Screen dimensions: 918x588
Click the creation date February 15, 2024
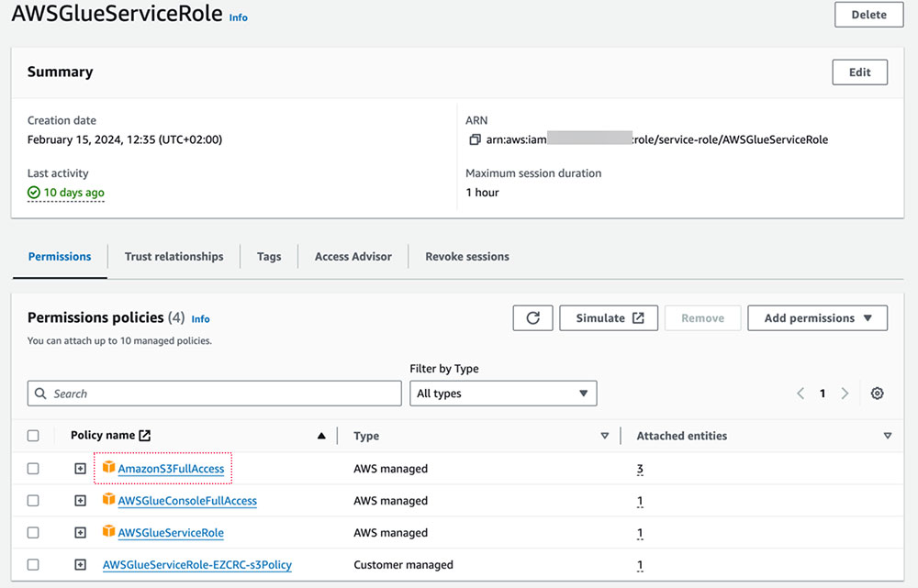coord(125,139)
